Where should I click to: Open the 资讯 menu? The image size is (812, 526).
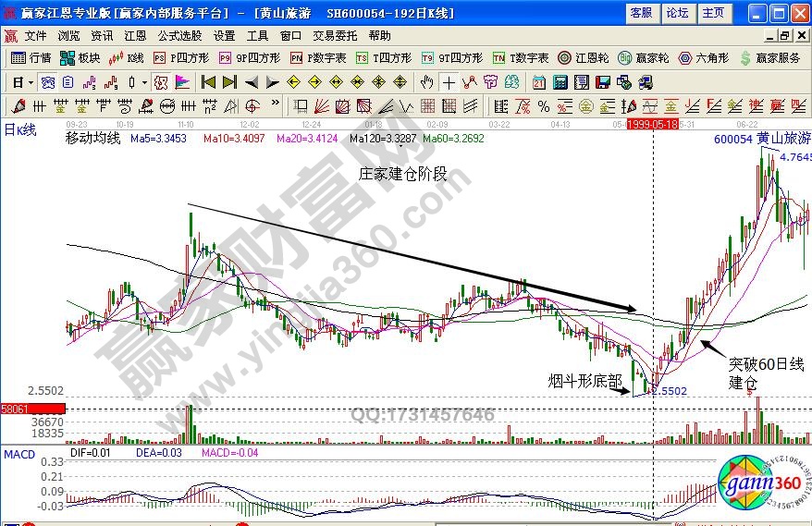[x=102, y=36]
